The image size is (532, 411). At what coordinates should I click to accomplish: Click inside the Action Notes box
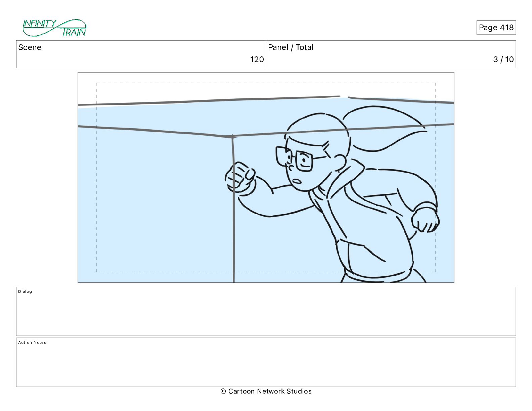[x=266, y=362]
